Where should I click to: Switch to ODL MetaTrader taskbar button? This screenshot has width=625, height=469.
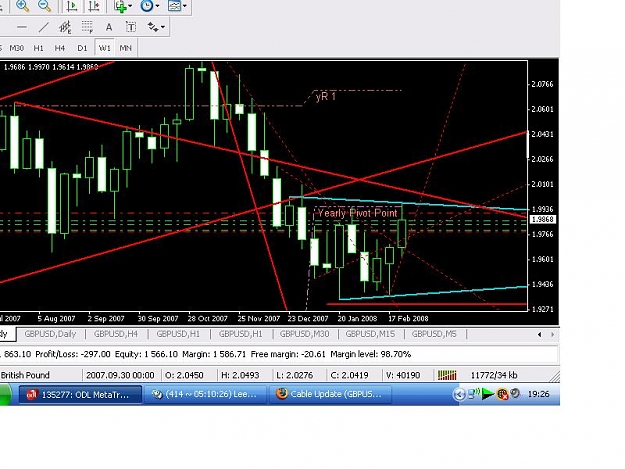pyautogui.click(x=80, y=394)
